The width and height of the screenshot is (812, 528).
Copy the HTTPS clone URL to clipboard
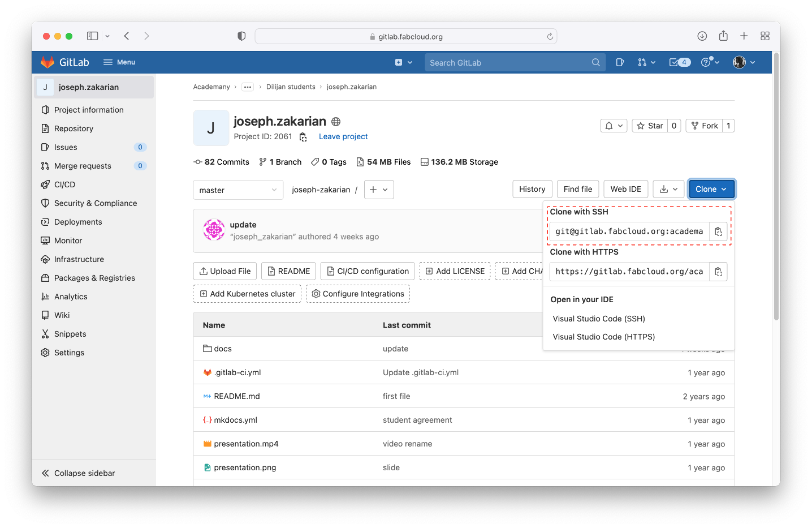[718, 271]
